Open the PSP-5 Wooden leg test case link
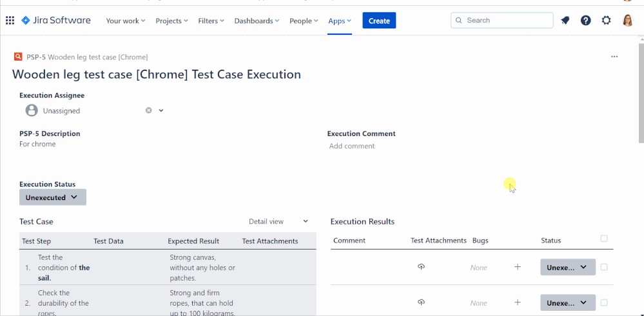Screen dimensions: 644x316 tap(87, 57)
